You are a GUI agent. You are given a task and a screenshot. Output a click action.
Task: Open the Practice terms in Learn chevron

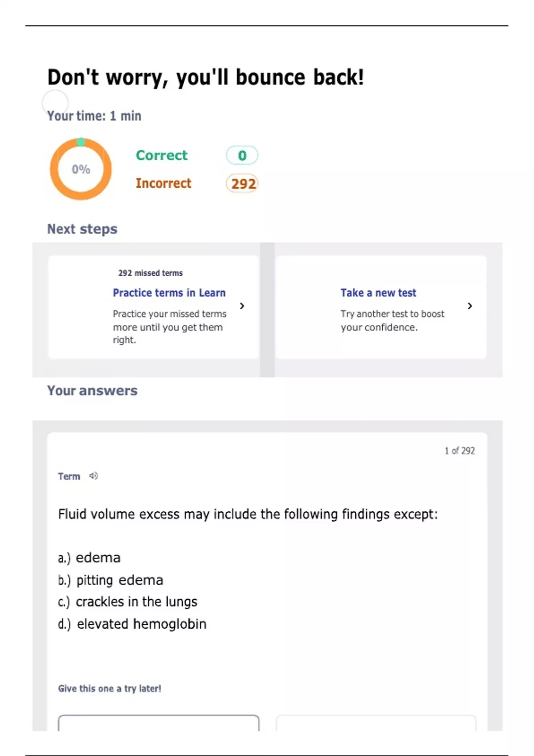[242, 306]
